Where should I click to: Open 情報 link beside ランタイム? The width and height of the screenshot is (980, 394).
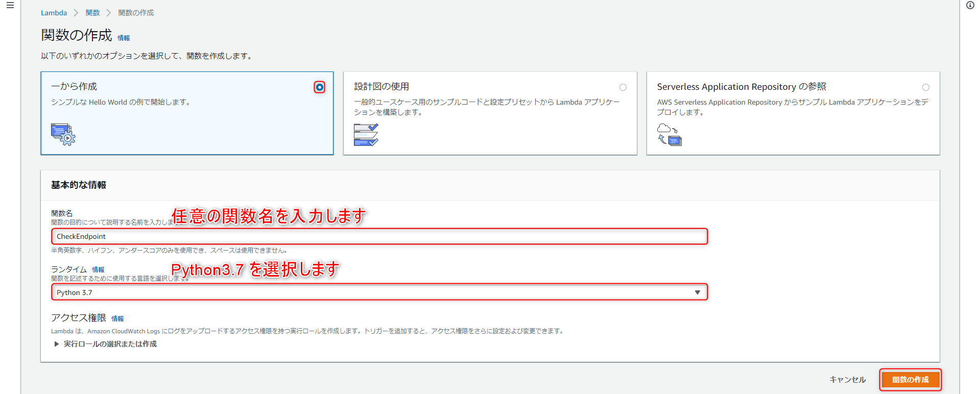click(x=98, y=269)
